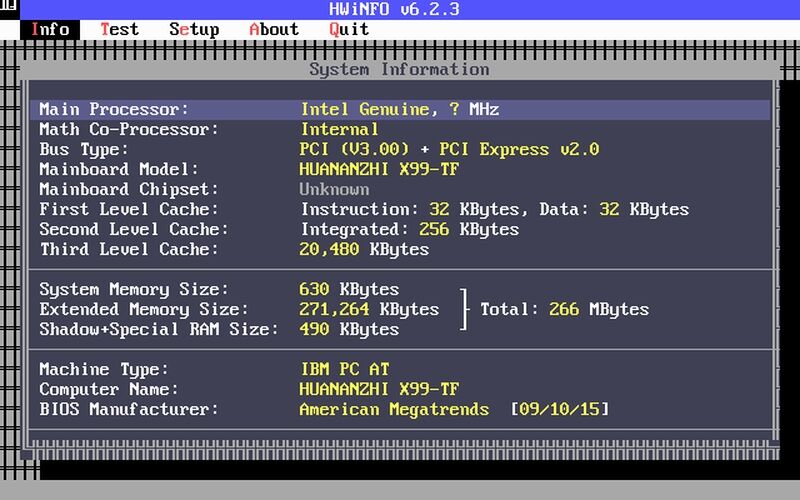Click the 'Data: 32 KBytes' cache value

tap(614, 209)
